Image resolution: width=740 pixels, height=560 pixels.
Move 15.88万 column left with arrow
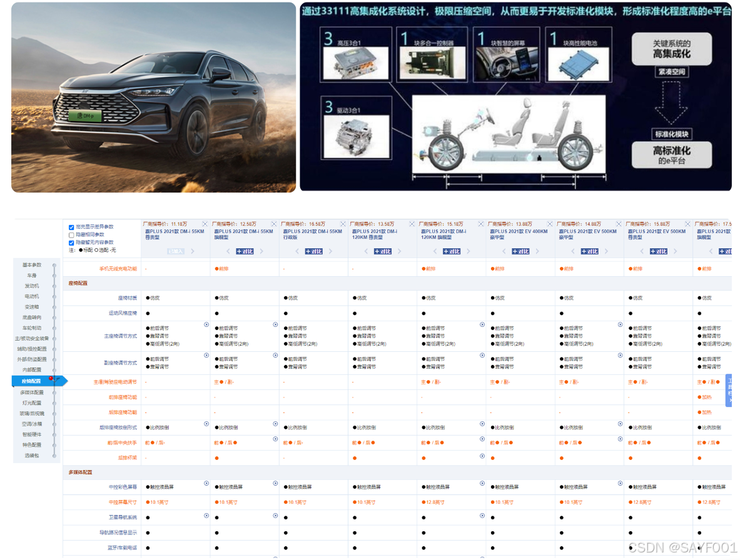[x=642, y=251]
